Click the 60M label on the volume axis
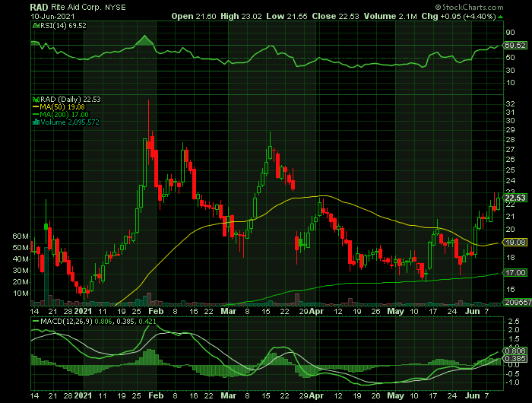The height and width of the screenshot is (403, 532). pos(21,236)
